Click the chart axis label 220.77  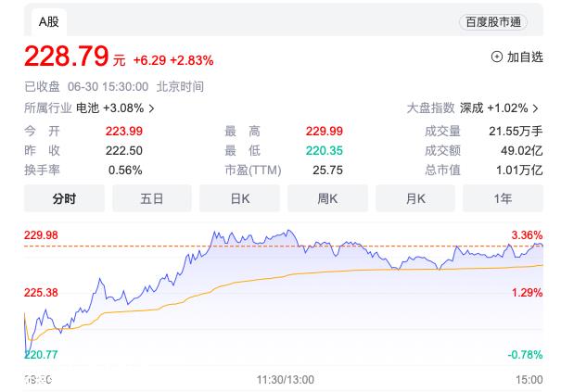[41, 354]
